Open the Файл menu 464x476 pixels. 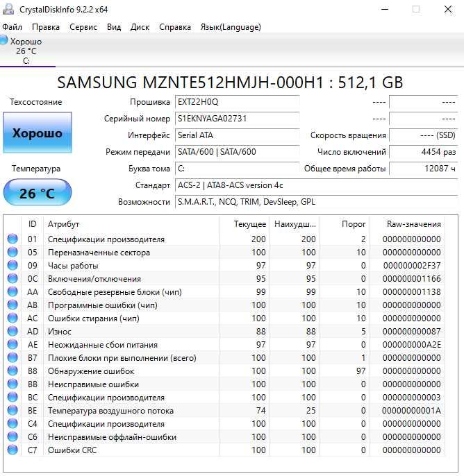coord(12,27)
